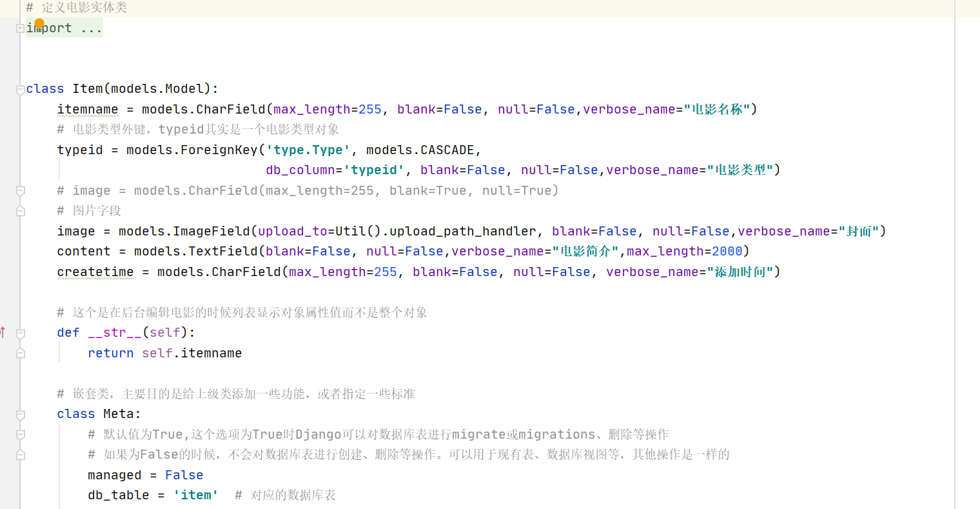The width and height of the screenshot is (980, 509).
Task: Click the comment starting '# 电影类型外键'
Action: click(x=198, y=129)
